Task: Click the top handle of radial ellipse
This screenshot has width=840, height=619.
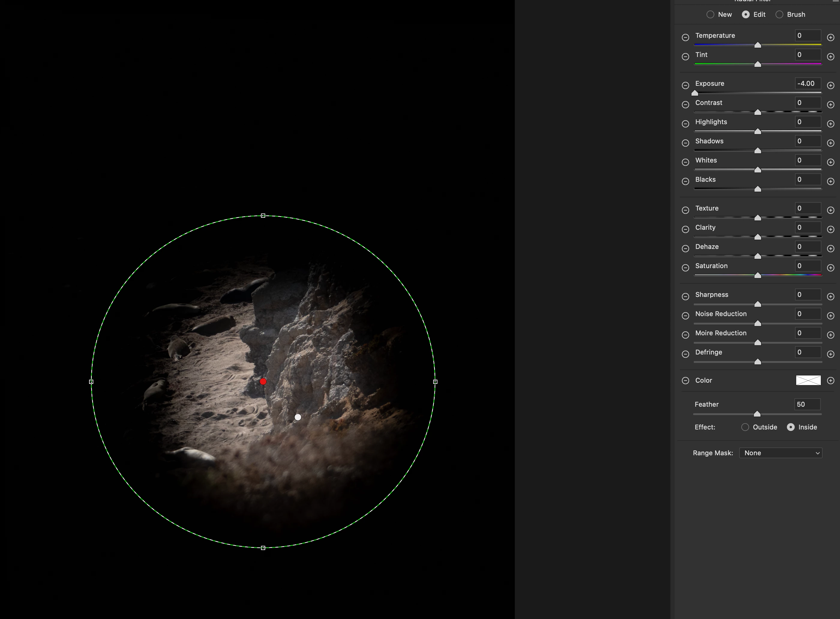Action: coord(263,216)
